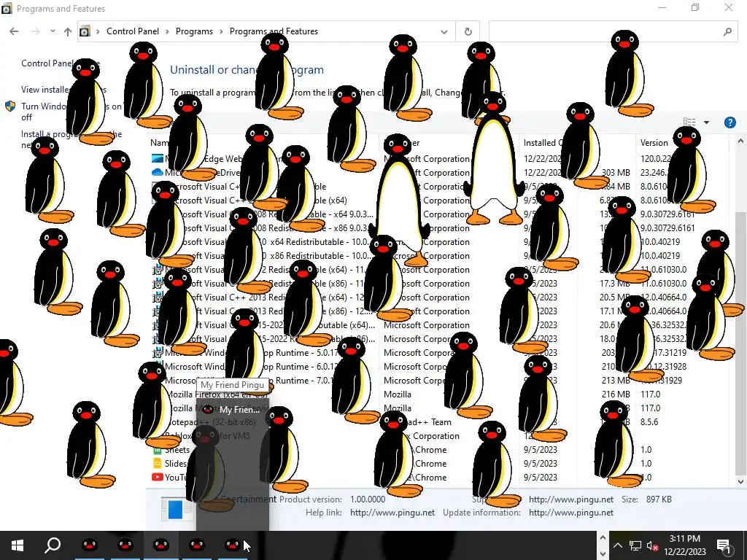The height and width of the screenshot is (560, 747).
Task: Click the scrollbar down arrow of the program list
Action: pos(740,482)
